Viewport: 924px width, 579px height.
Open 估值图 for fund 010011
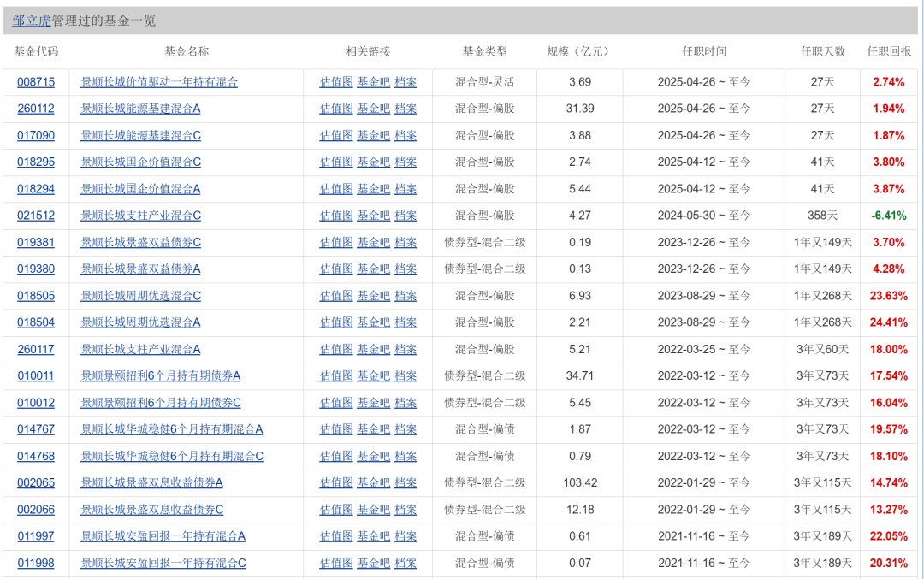click(x=336, y=375)
